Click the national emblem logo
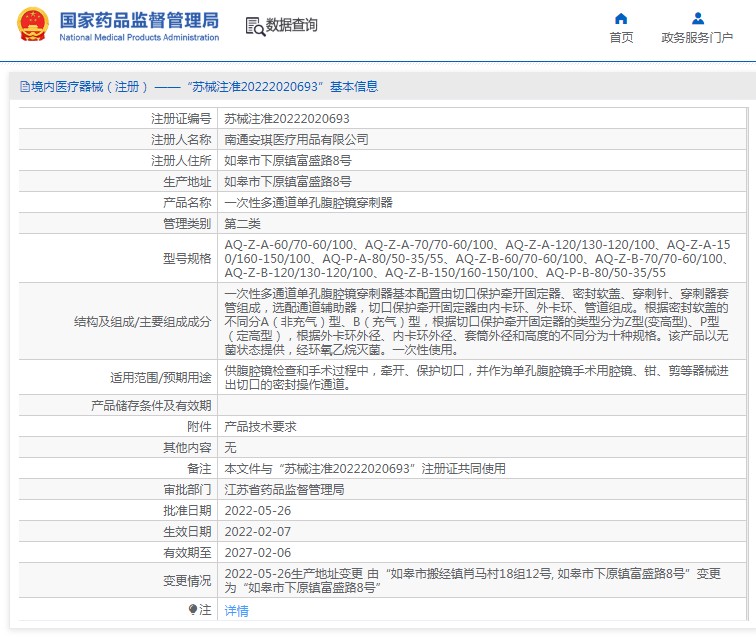Screen dimensions: 756x641 click(32, 25)
